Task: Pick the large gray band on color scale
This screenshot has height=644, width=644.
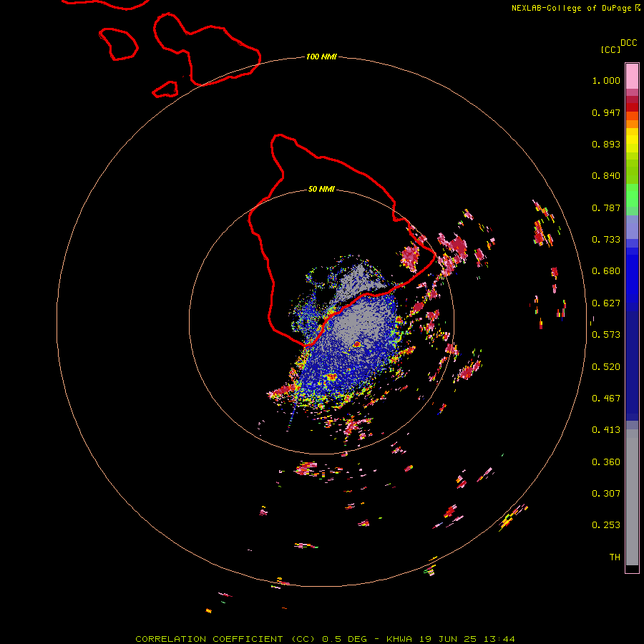Action: pos(632,497)
